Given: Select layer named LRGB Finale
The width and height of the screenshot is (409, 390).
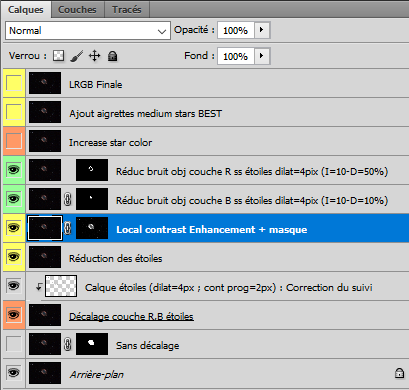Looking at the screenshot, I should pos(95,85).
